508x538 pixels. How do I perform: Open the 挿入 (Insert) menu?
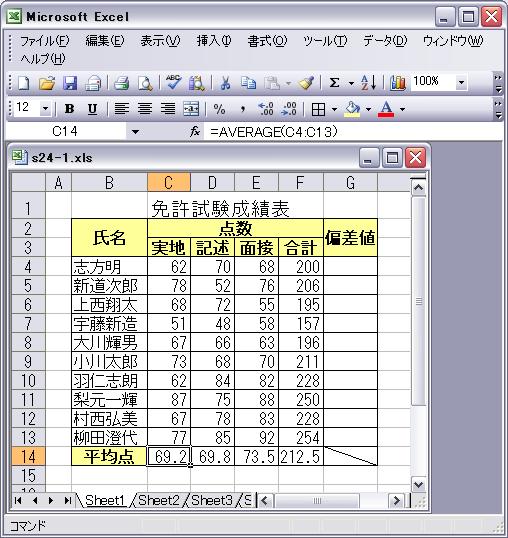(214, 41)
